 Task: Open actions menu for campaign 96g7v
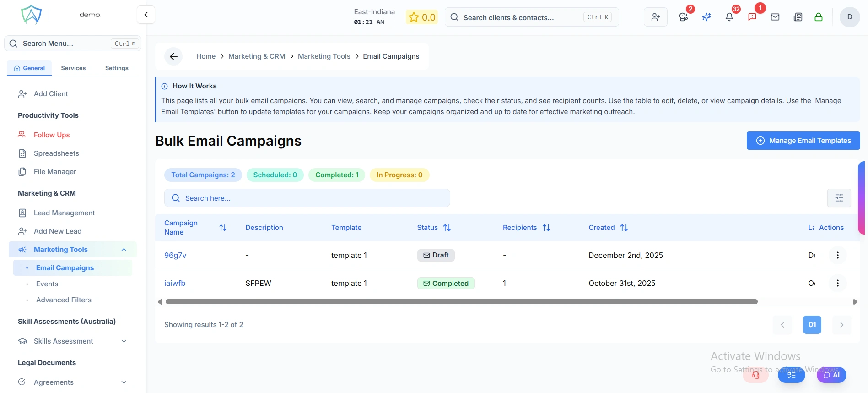pyautogui.click(x=838, y=255)
